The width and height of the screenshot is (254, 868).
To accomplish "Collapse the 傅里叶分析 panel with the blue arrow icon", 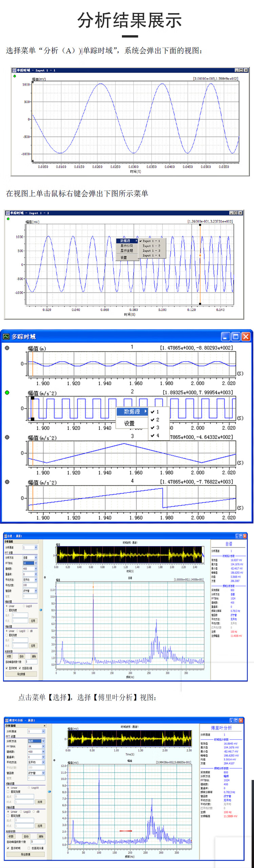I will (49, 792).
